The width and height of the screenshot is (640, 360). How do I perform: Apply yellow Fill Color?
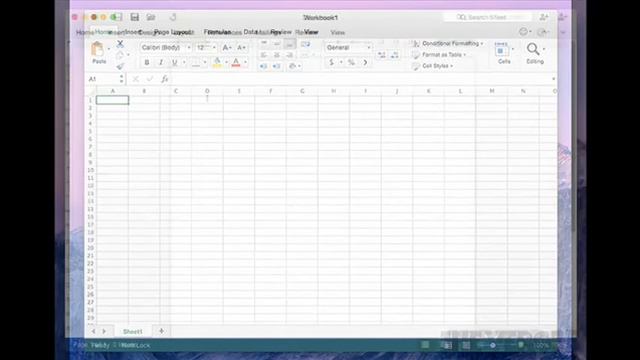[x=217, y=62]
